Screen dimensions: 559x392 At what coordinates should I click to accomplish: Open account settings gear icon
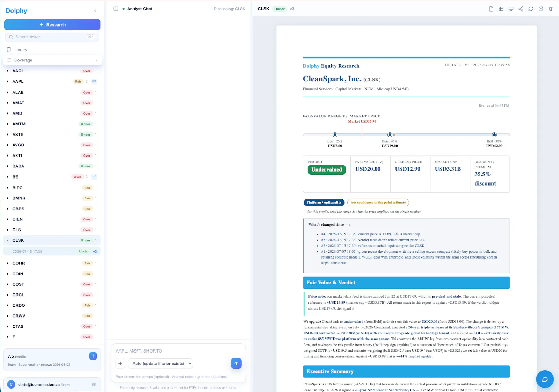pos(94,384)
